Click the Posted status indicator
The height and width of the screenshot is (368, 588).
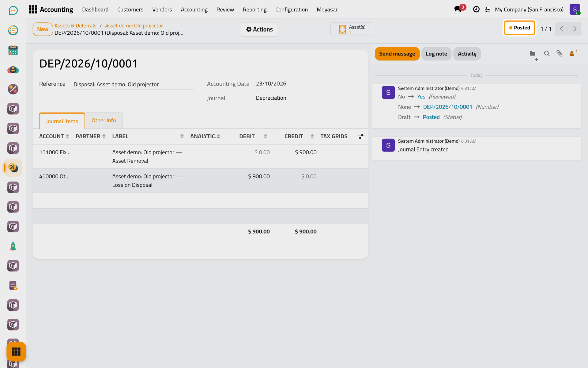coord(520,28)
